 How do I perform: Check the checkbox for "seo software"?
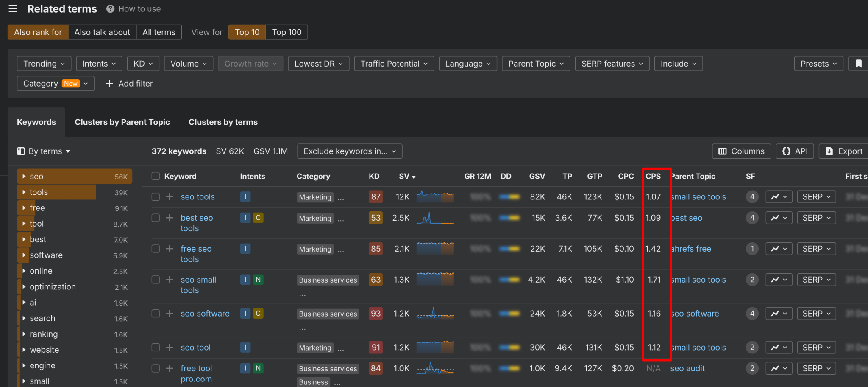click(155, 314)
